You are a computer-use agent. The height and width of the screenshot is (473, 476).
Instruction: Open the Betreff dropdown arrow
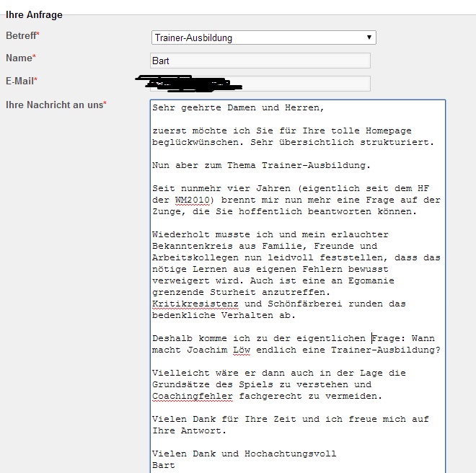click(x=369, y=37)
